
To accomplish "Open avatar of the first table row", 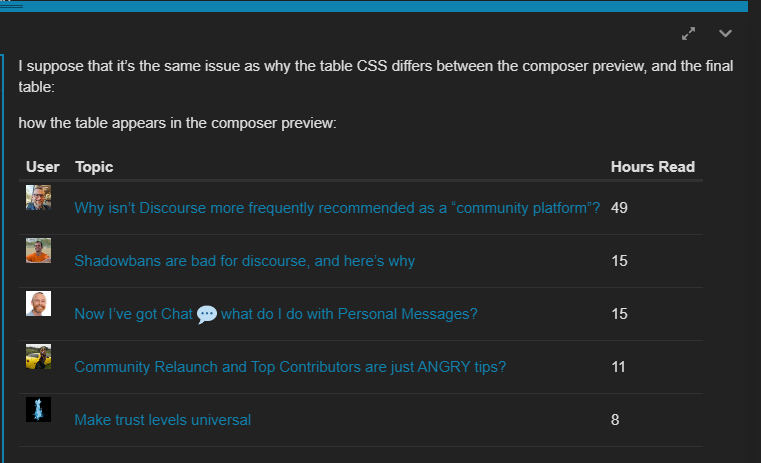I will coord(38,198).
